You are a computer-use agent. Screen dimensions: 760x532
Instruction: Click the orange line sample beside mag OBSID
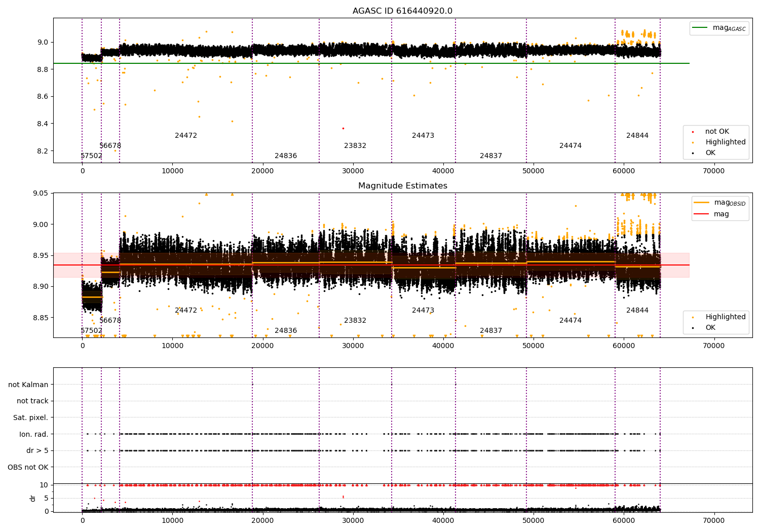(702, 203)
